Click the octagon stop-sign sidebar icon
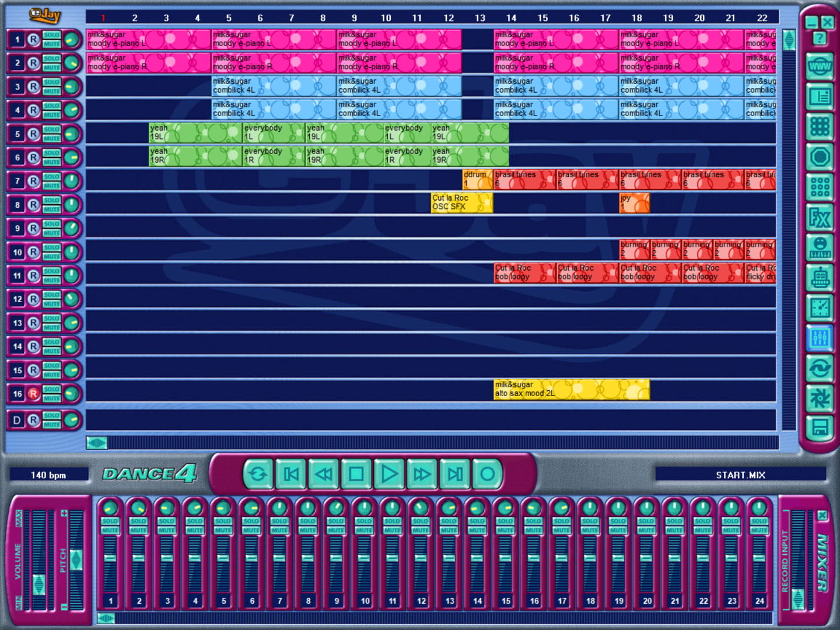 (x=820, y=157)
